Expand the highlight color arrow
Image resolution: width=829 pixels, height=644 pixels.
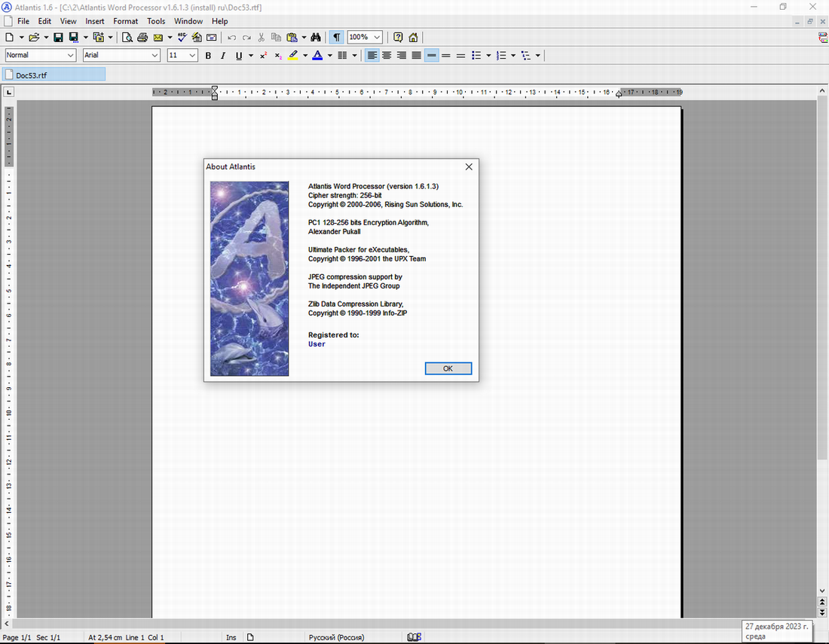click(x=305, y=56)
